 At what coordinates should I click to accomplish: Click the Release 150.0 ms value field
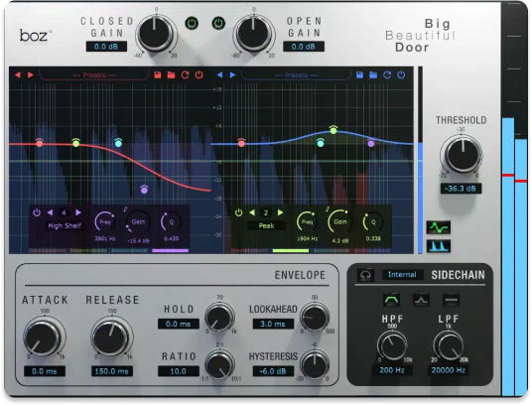click(x=111, y=371)
